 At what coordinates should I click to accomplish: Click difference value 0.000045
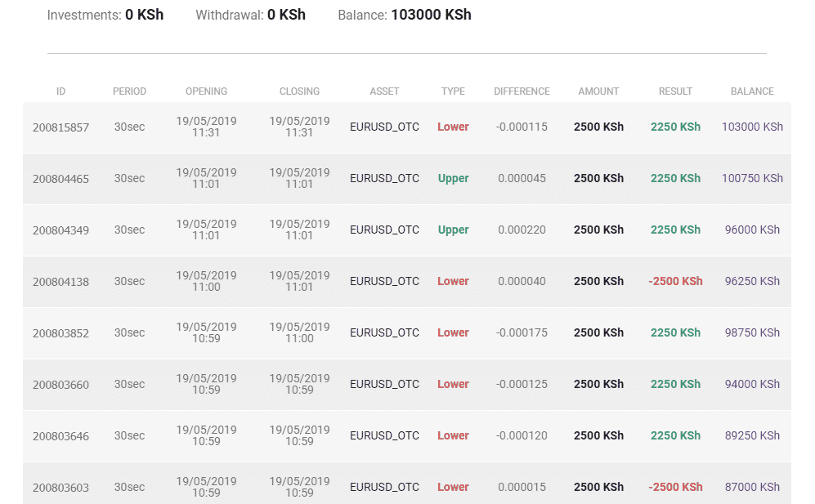[x=522, y=178]
